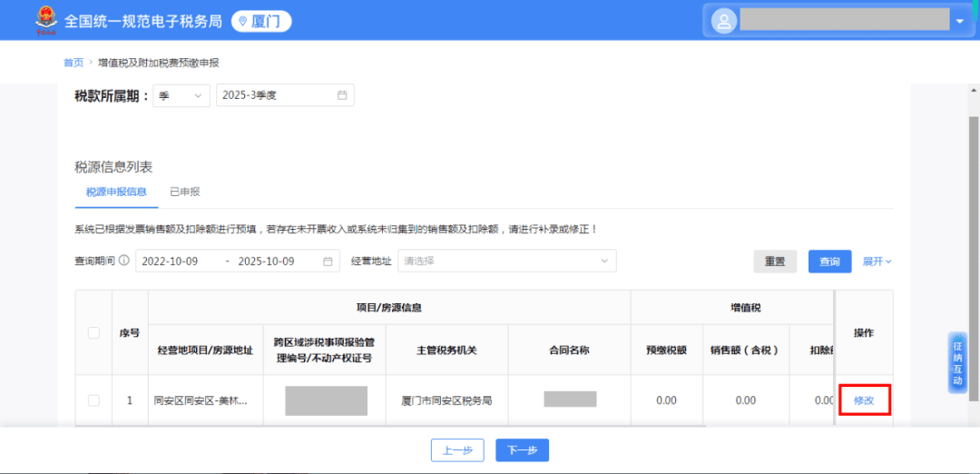Viewport: 980px width, 474px height.
Task: Click the tax bureau emblem logo
Action: point(43,20)
